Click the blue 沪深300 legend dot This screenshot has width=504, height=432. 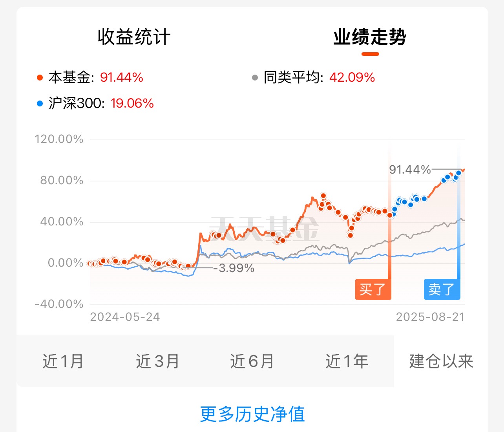tap(40, 104)
